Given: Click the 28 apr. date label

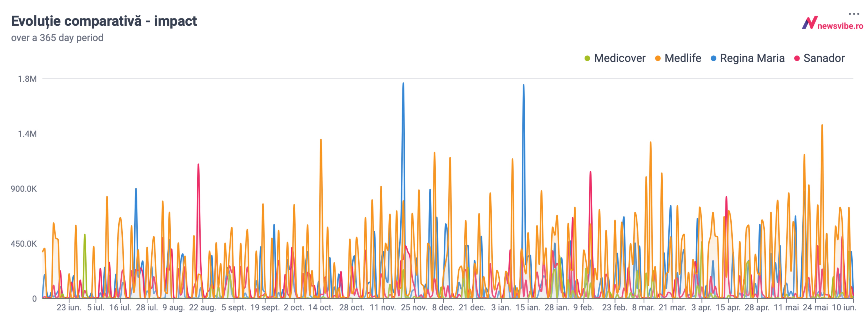Looking at the screenshot, I should click(x=757, y=307).
